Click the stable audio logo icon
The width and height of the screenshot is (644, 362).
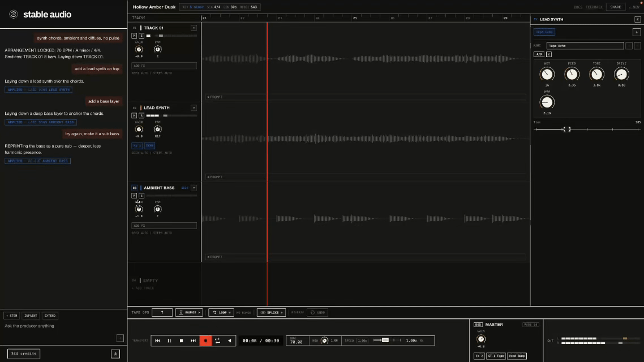(x=14, y=14)
